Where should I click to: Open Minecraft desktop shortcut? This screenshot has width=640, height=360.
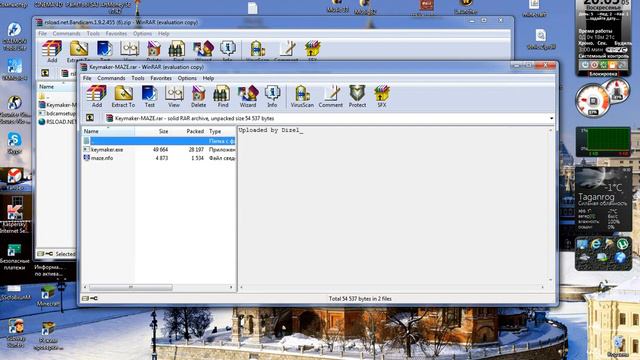pos(48,296)
